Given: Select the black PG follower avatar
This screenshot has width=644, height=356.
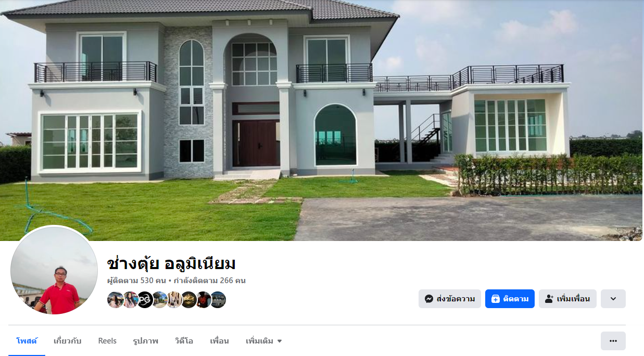Looking at the screenshot, I should pos(145,300).
